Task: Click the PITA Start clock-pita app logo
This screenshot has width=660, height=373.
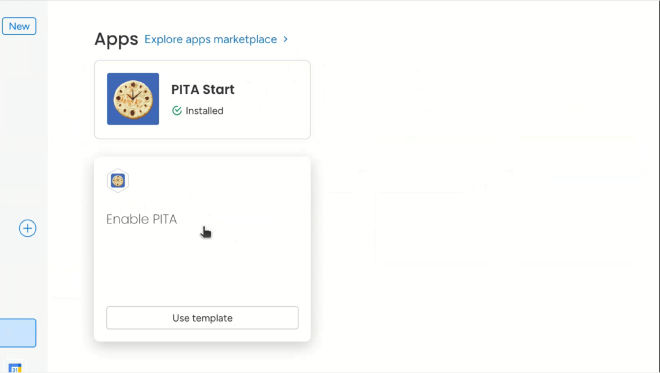Action: [x=133, y=99]
